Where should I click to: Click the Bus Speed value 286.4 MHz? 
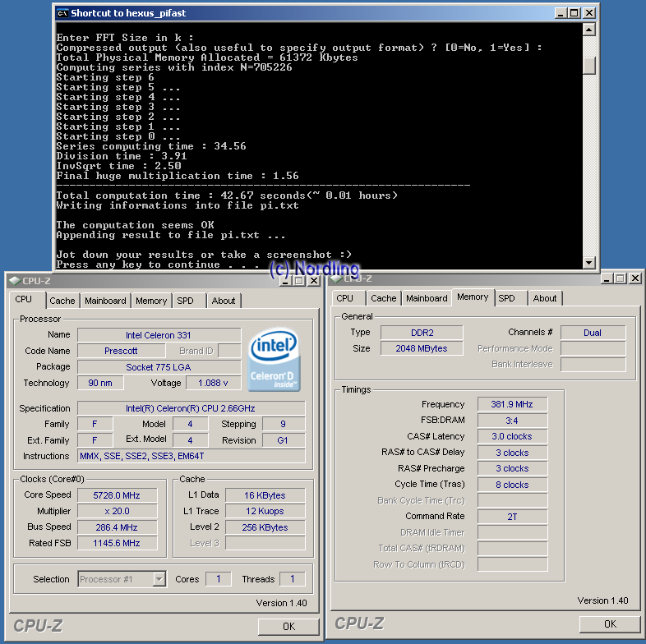point(117,527)
